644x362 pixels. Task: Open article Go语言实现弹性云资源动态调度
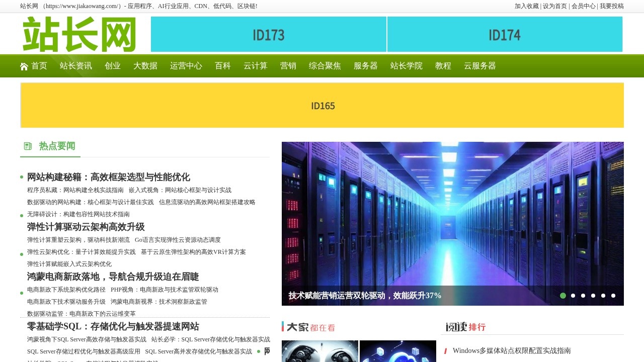(178, 240)
